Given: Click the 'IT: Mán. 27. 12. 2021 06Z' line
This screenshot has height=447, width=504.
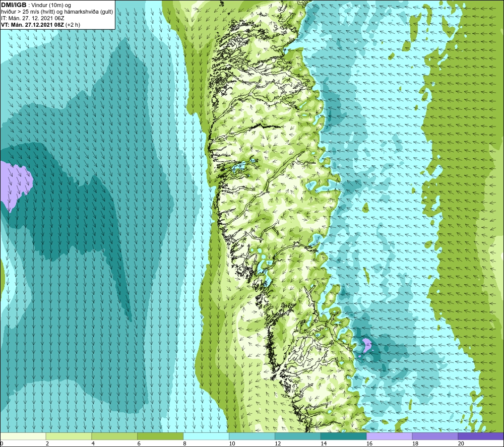Looking at the screenshot, I should pos(32,18).
